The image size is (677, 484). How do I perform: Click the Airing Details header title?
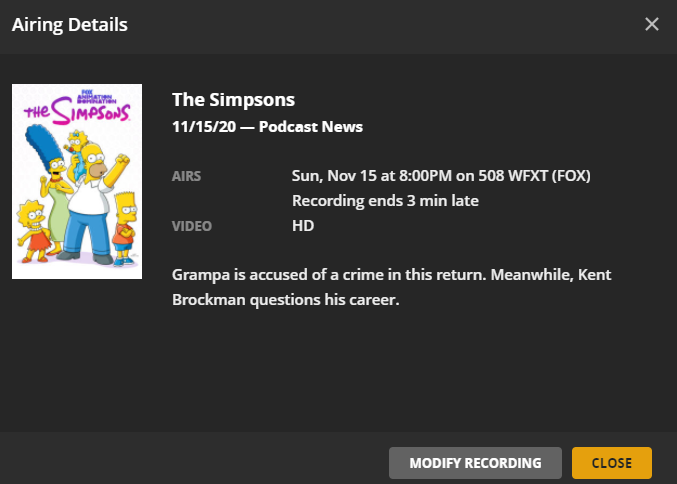(69, 24)
